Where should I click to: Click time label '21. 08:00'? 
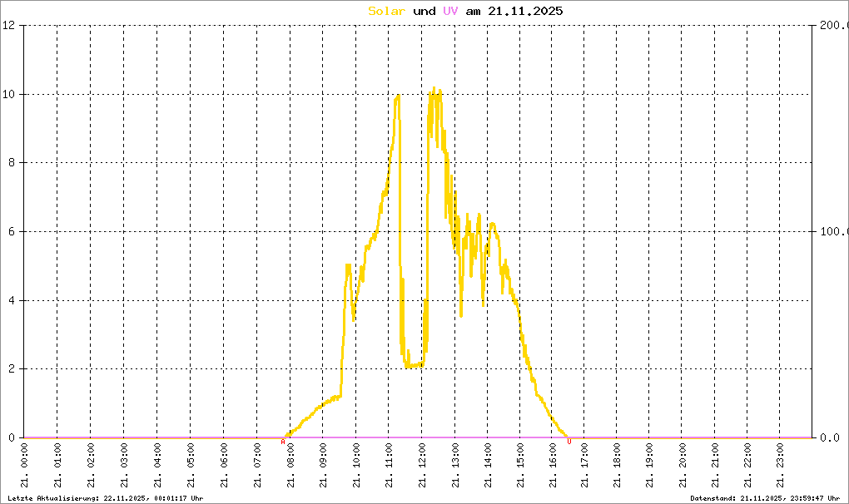click(x=290, y=466)
